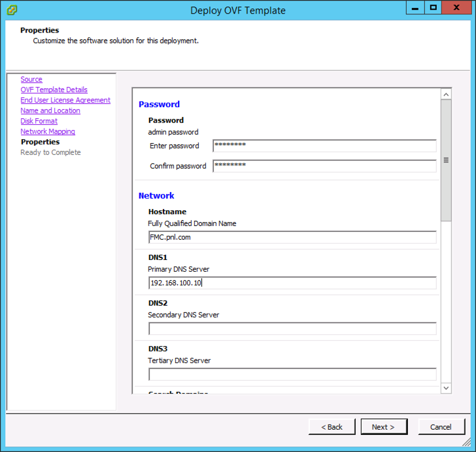Click the Password section heading
476x452 pixels.
(x=159, y=104)
